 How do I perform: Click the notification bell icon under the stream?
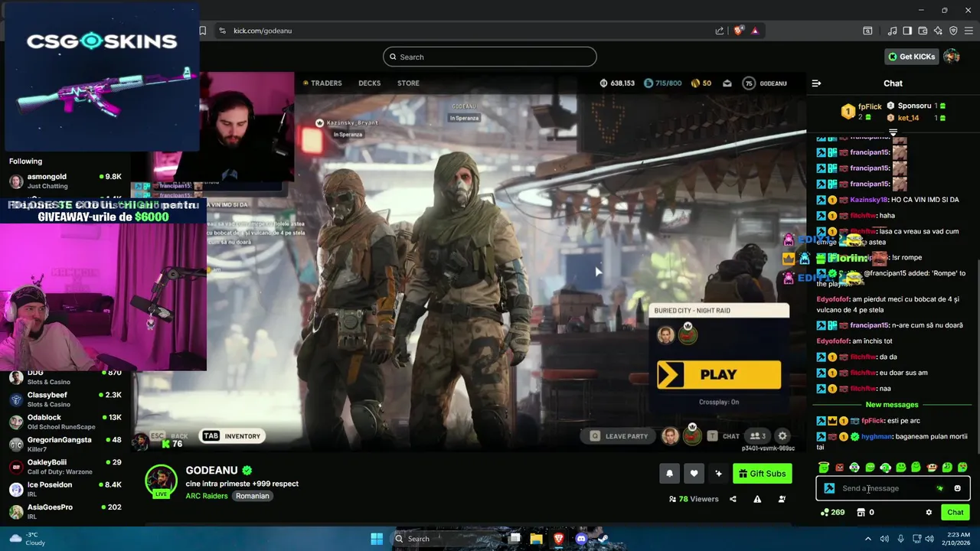[669, 474]
